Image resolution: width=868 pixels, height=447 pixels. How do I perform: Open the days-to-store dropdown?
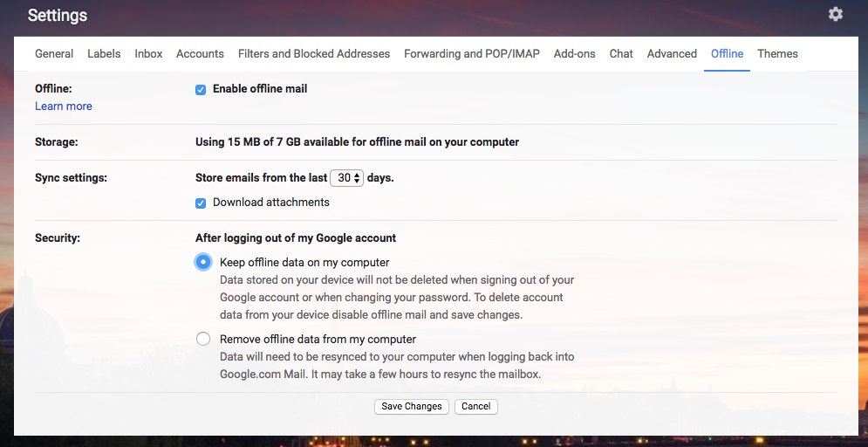(x=346, y=177)
